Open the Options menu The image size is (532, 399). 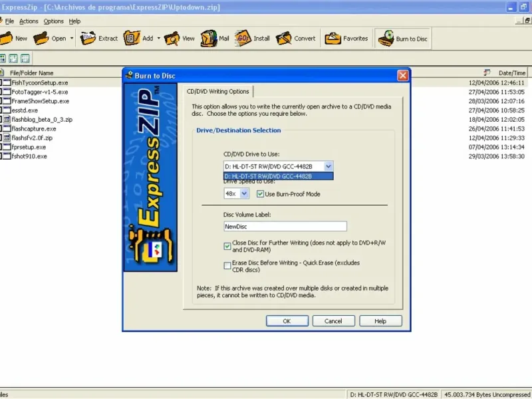53,21
